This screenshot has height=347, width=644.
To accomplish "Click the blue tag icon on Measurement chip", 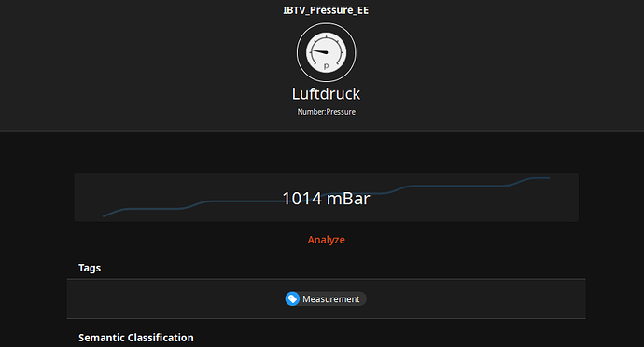I will (292, 298).
